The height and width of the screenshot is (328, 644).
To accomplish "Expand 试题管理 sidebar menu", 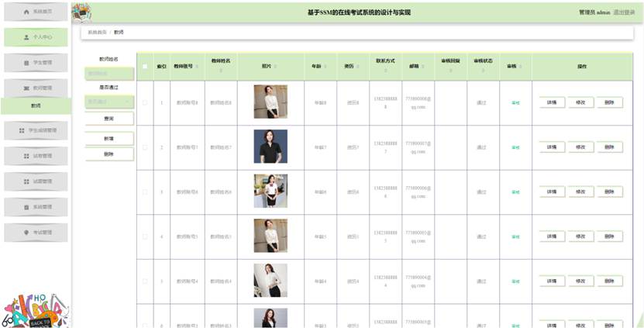I will (x=36, y=181).
